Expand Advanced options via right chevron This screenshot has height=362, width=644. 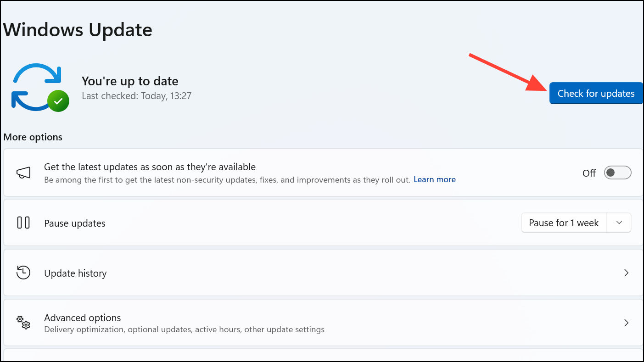[627, 323]
